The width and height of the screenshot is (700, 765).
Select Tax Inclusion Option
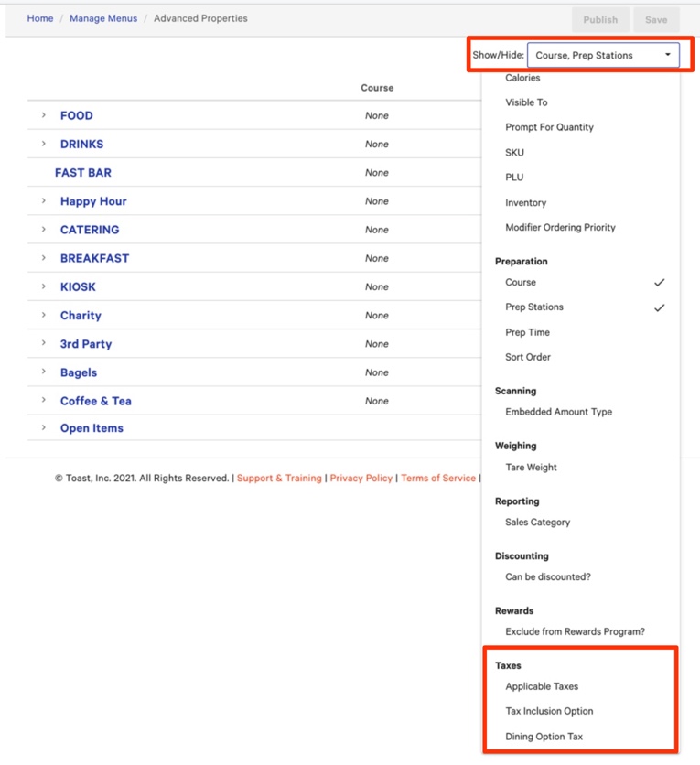point(549,711)
